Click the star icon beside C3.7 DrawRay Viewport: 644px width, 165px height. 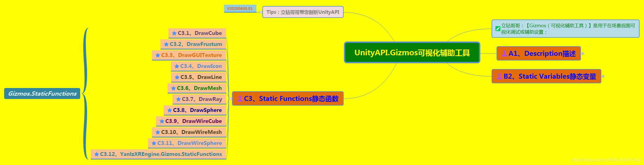[x=178, y=99]
